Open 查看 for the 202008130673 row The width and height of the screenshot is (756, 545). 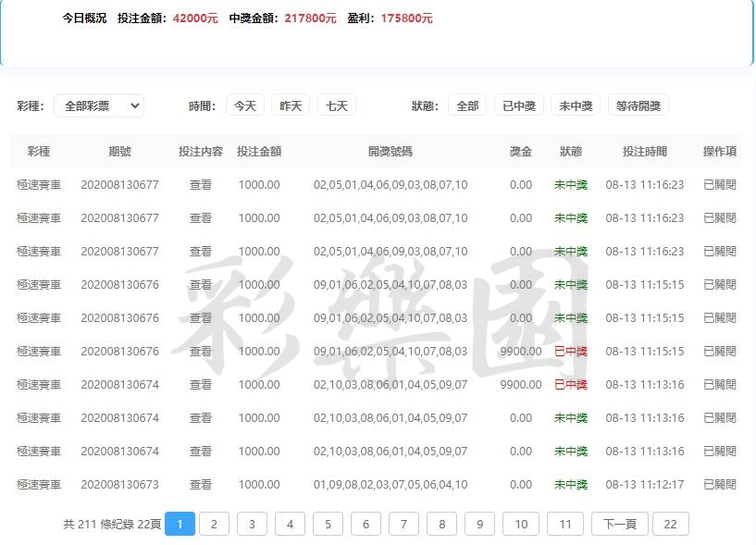[201, 484]
